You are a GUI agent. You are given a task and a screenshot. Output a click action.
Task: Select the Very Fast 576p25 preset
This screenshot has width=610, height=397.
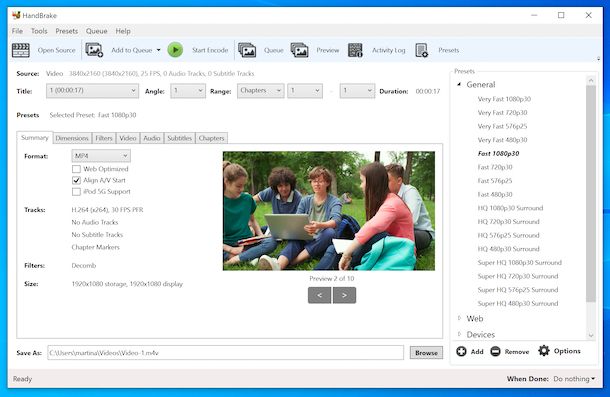point(502,126)
